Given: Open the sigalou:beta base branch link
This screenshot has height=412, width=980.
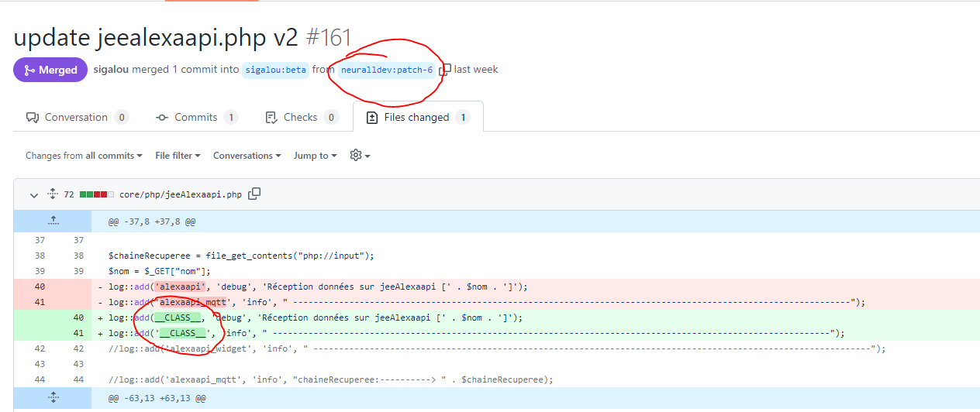Looking at the screenshot, I should [276, 70].
